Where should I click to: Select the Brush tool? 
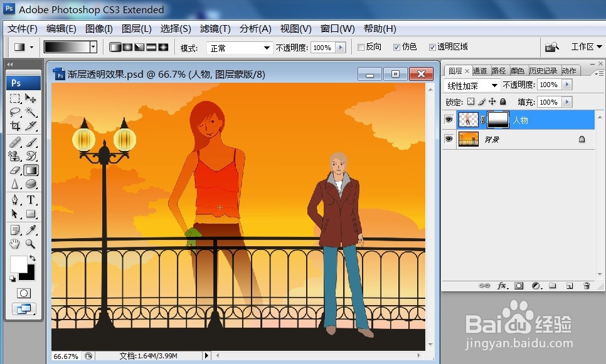click(31, 142)
